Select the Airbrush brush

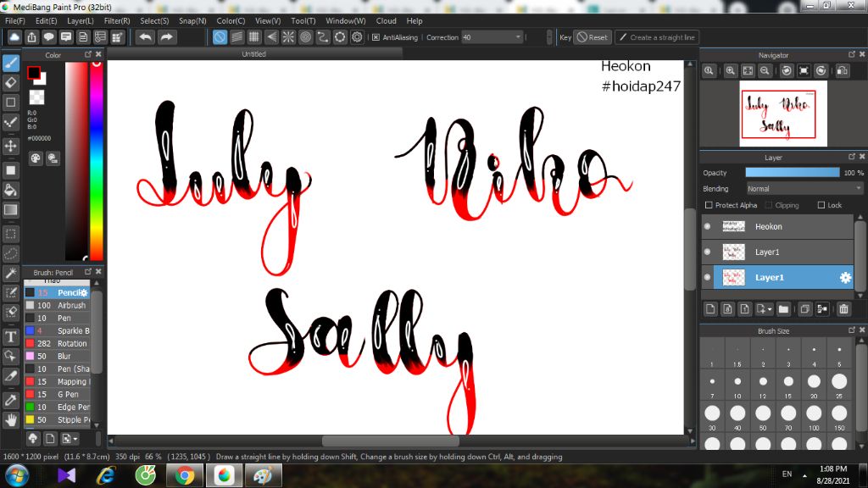pos(57,305)
